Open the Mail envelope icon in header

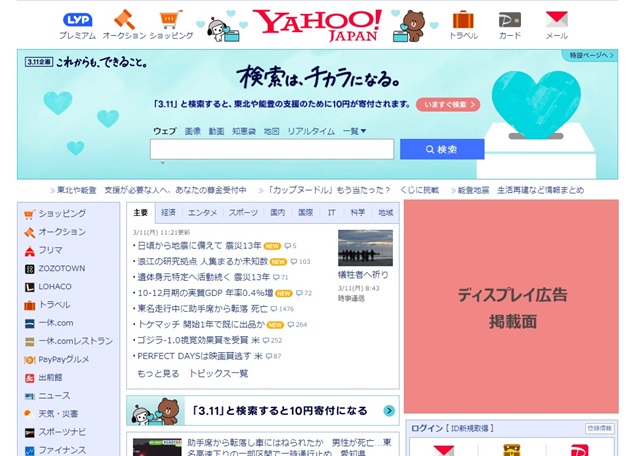pos(557,19)
